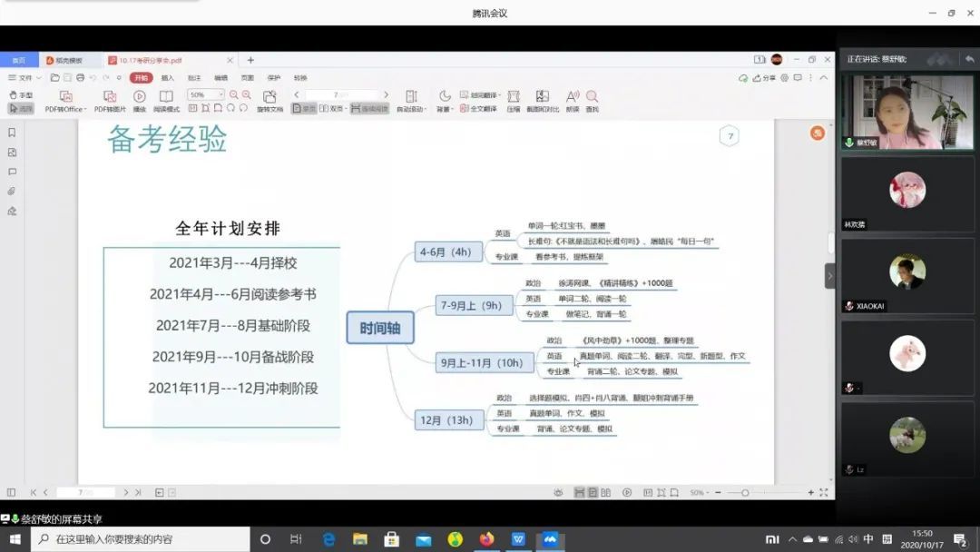Adjust the zoom slider in status bar

(745, 493)
